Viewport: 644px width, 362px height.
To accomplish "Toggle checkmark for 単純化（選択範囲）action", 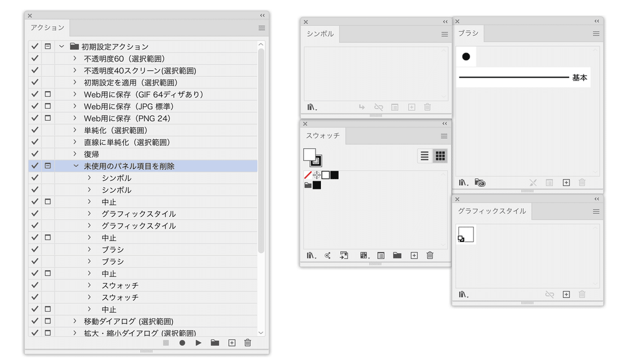I will 35,130.
